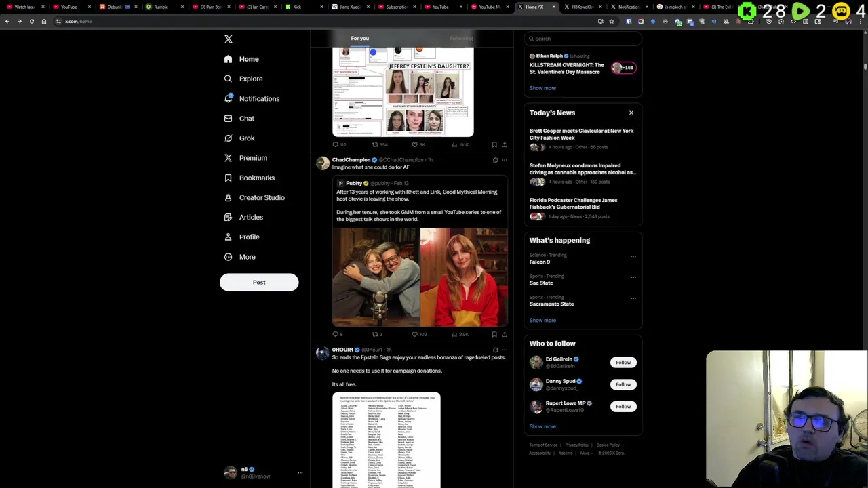Open the photo of woman in red hoodie
Viewport: 868px width, 488px height.
click(x=464, y=277)
